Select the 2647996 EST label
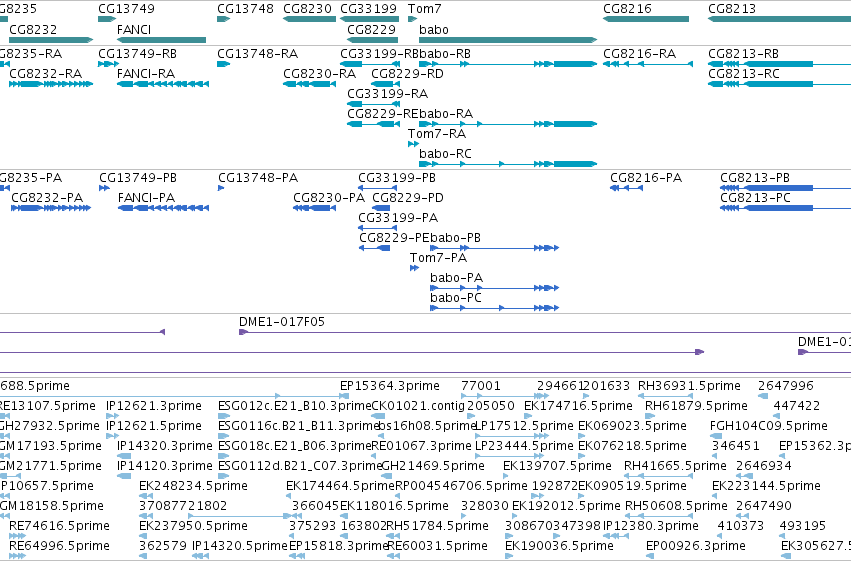The width and height of the screenshot is (851, 561). (786, 386)
